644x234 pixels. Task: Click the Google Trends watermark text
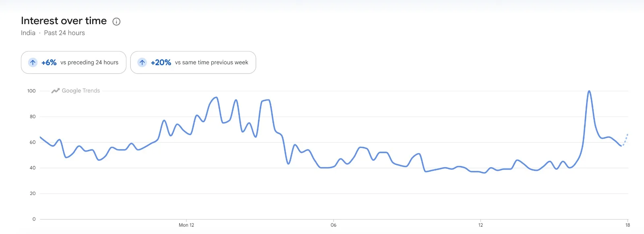click(x=81, y=91)
